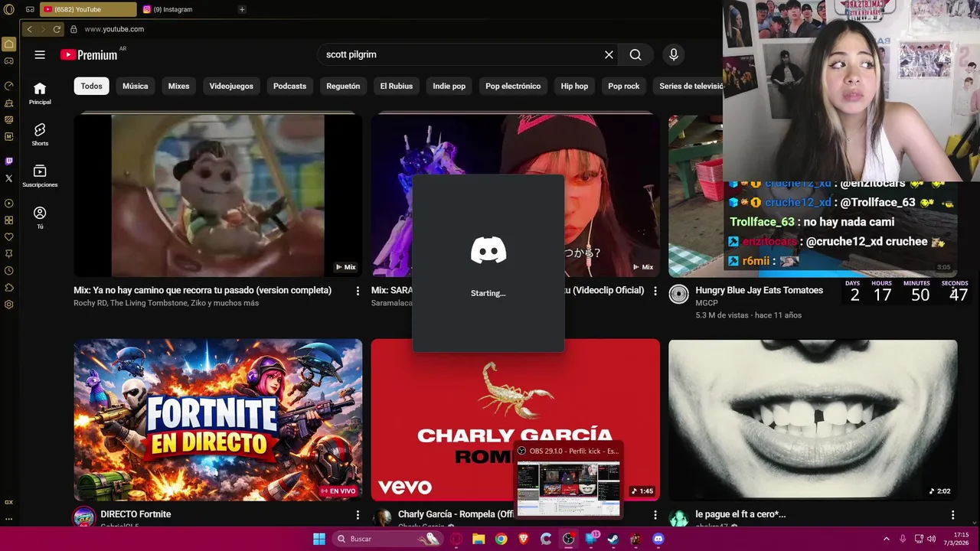Open options menu for DIRECTO Fortnite video

pyautogui.click(x=358, y=515)
